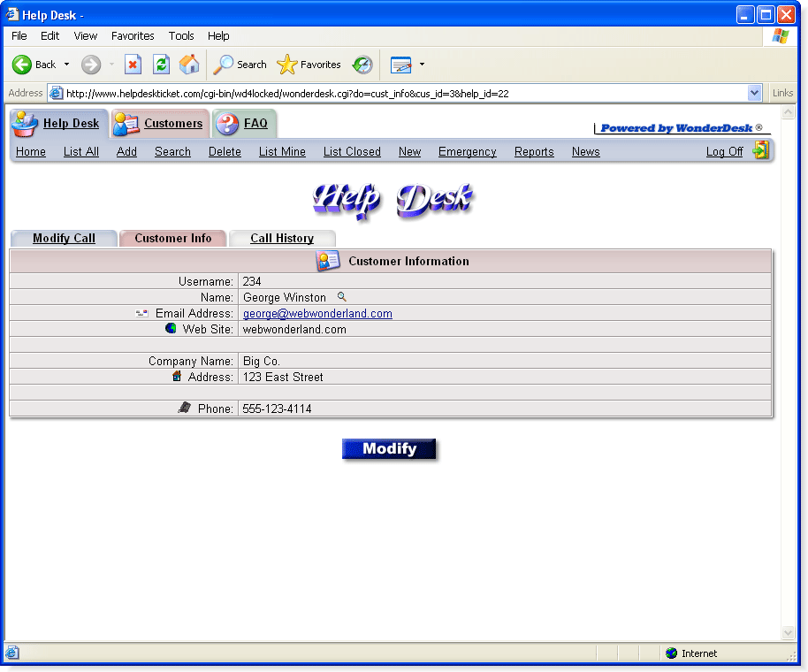Open the Tools menu
808x672 pixels.
point(181,35)
